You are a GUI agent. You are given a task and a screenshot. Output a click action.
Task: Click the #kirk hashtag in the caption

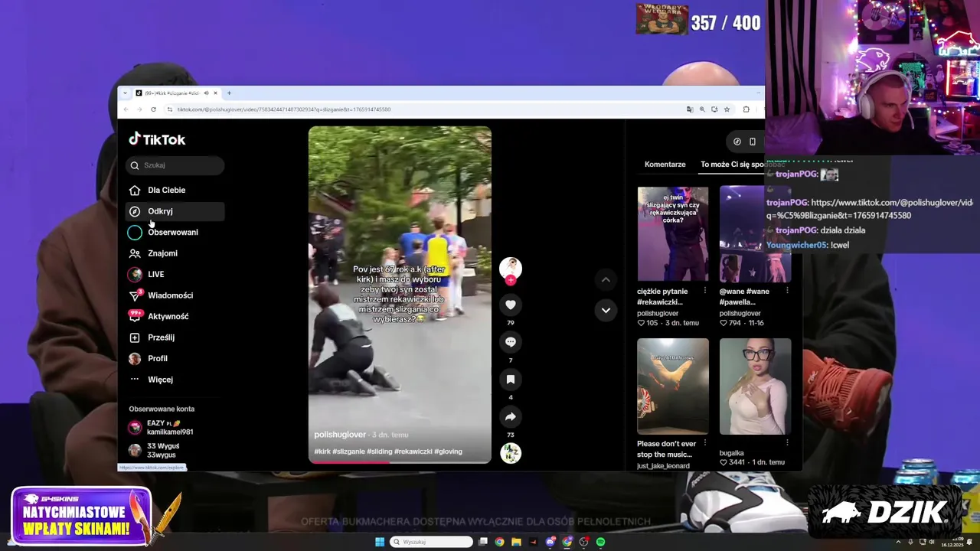click(322, 452)
